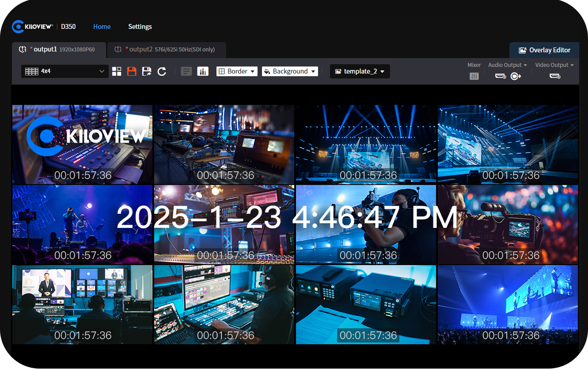This screenshot has width=588, height=369.
Task: Click the custom layout grid icon
Action: [x=117, y=71]
